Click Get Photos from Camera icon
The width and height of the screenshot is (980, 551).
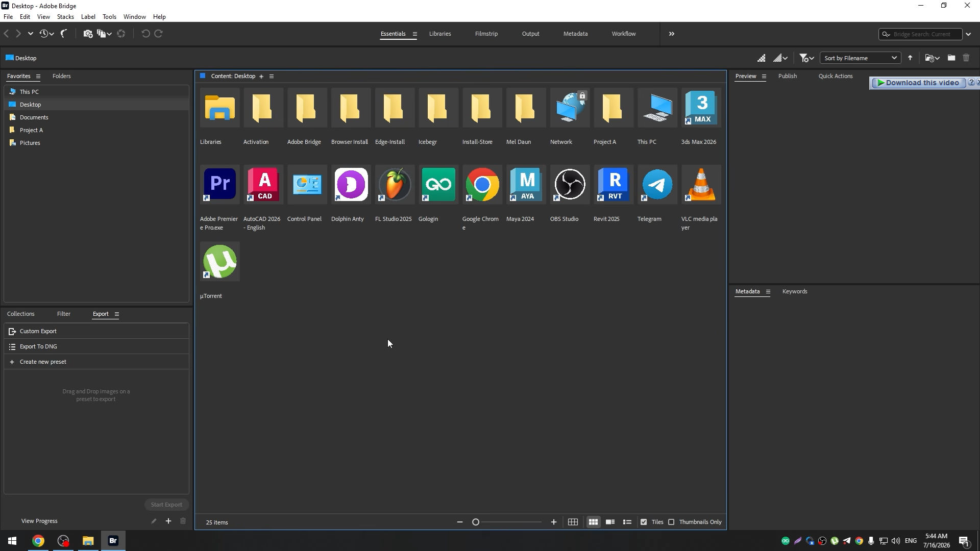point(88,34)
